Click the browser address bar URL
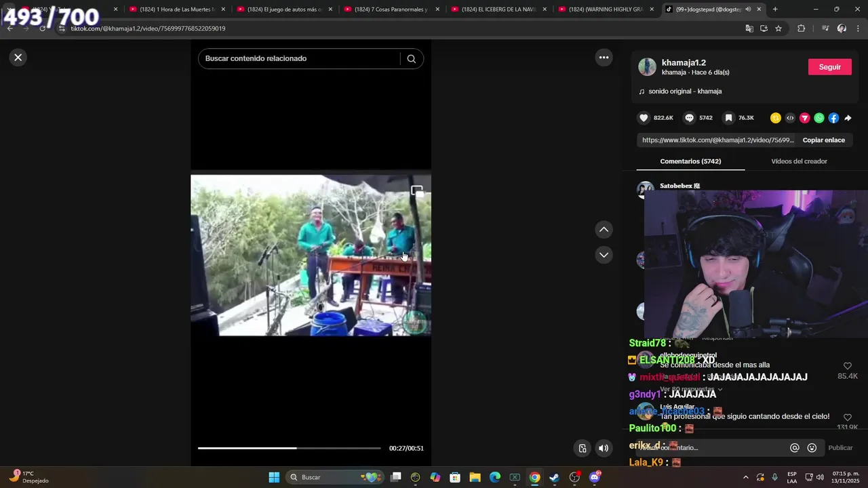Screen dimensions: 868x488 (148, 28)
